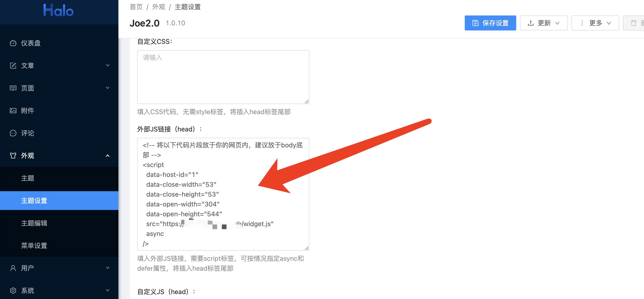Click the 用户 person icon
The image size is (644, 299).
[x=13, y=268]
